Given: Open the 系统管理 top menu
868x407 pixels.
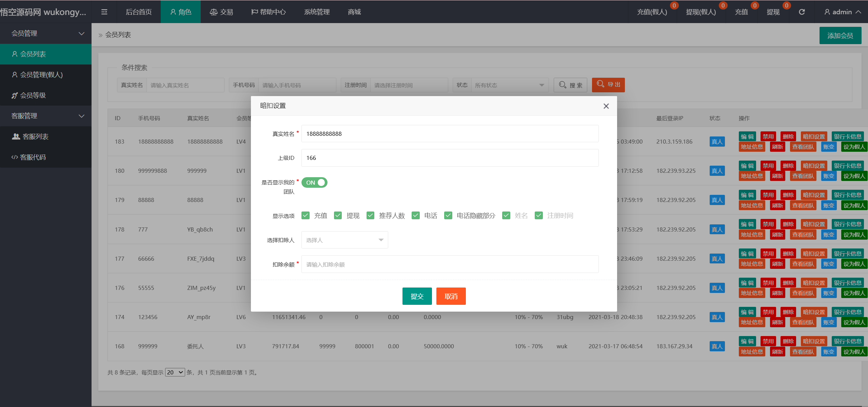Looking at the screenshot, I should click(x=317, y=12).
